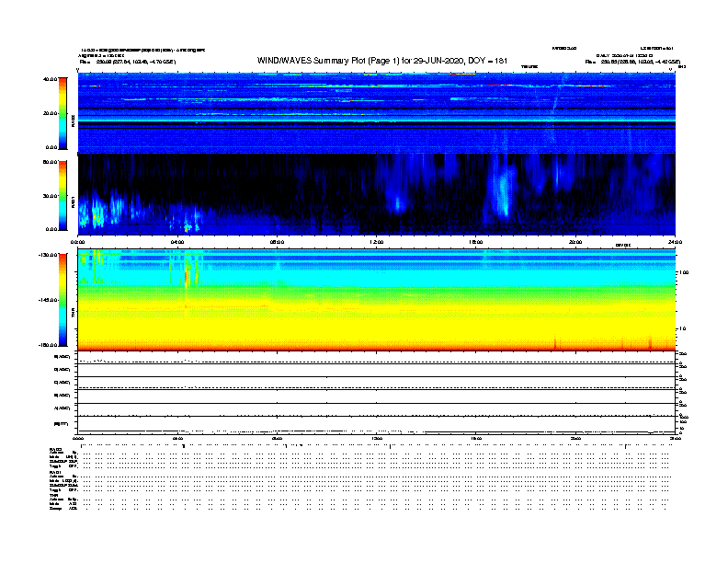Image resolution: width=728 pixels, height=563 pixels.
Task: Click 16:00 tick below RAD1 panel
Action: click(476, 242)
